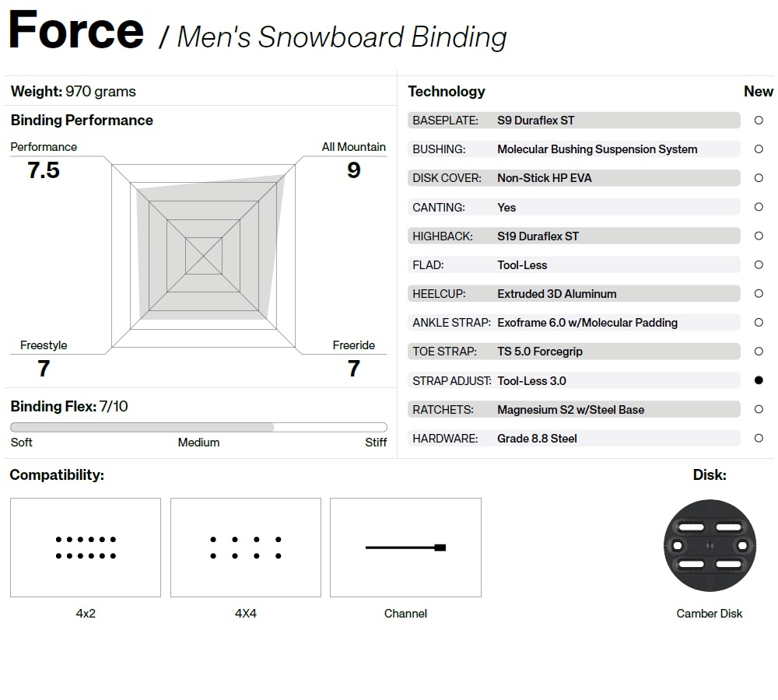Click the New circle for RATCHETS row
Viewport: 778px width, 700px height.
(759, 409)
